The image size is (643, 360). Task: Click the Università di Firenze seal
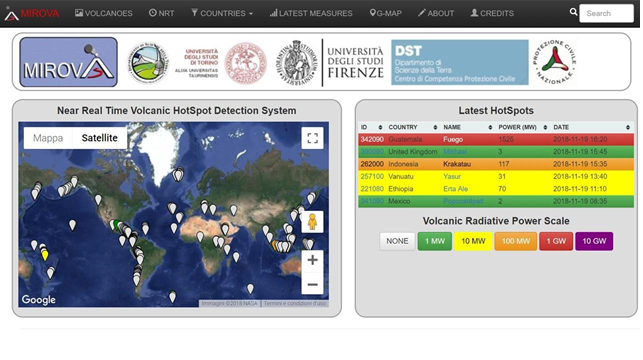pyautogui.click(x=297, y=63)
